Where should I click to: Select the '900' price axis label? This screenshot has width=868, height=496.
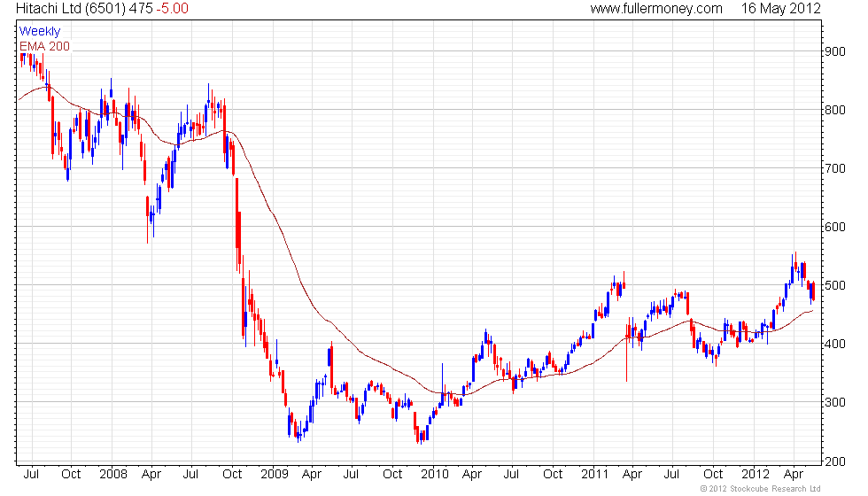[x=834, y=51]
